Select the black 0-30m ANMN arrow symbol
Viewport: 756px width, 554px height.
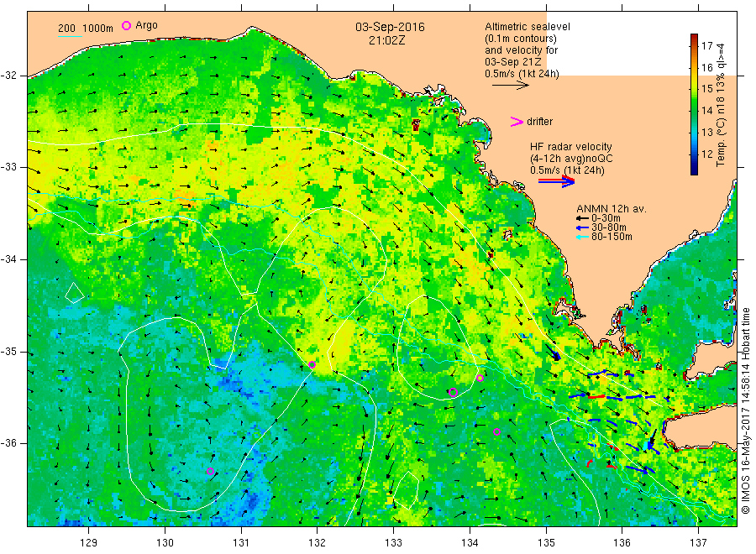582,218
